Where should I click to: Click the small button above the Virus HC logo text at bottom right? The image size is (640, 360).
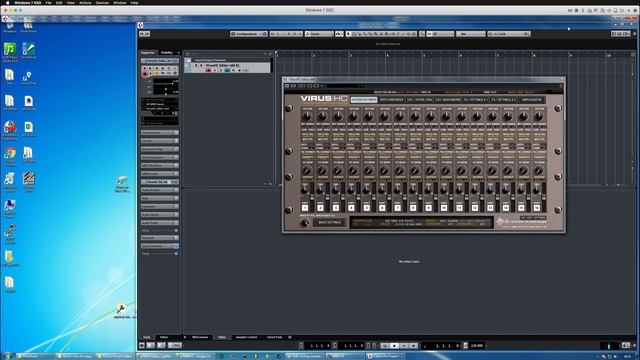(x=533, y=218)
